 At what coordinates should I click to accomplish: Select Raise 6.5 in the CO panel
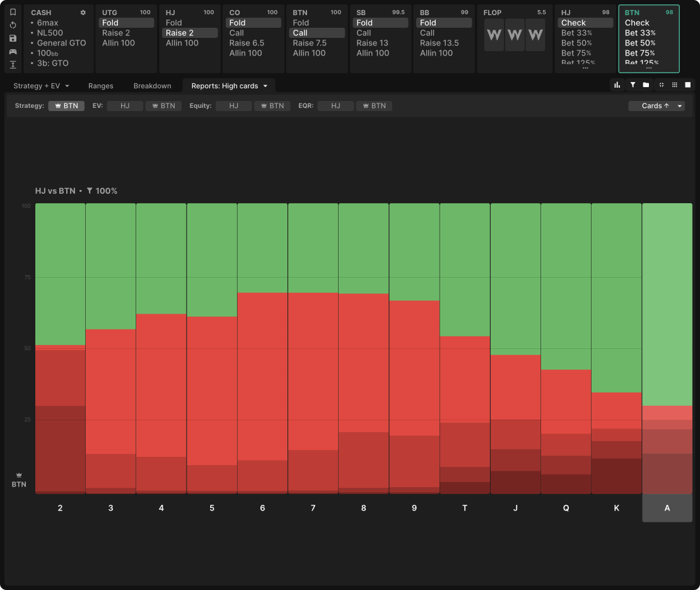(x=247, y=43)
